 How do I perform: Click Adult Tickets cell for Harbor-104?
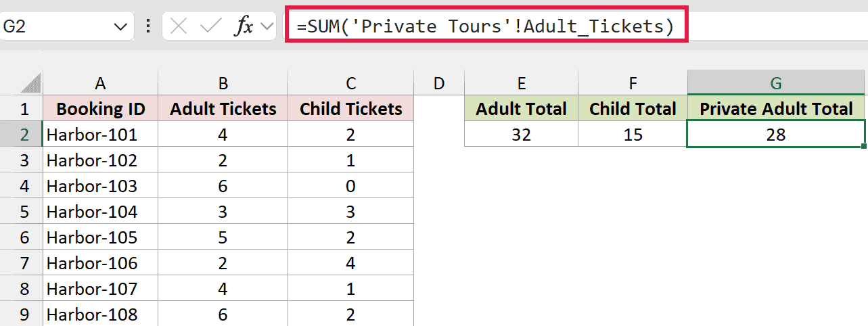click(x=223, y=212)
